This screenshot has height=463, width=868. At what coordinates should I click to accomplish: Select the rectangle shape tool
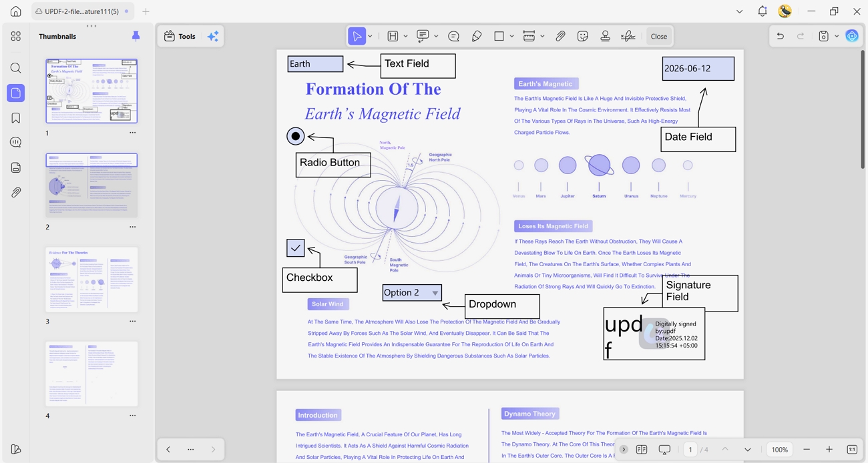tap(499, 36)
